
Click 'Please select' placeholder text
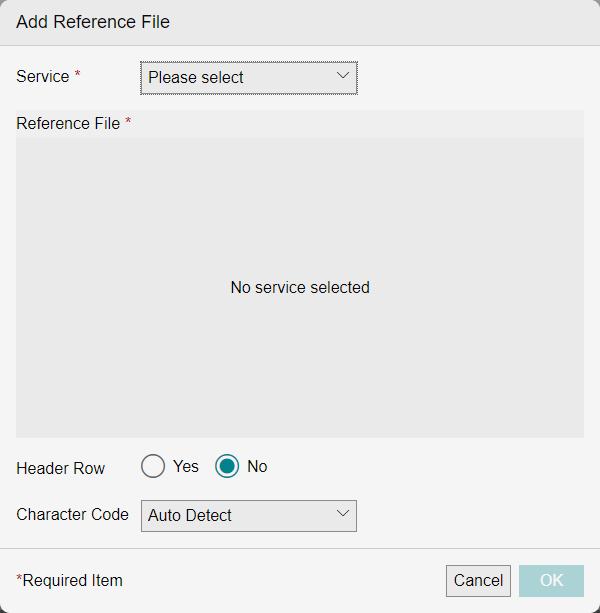196,77
